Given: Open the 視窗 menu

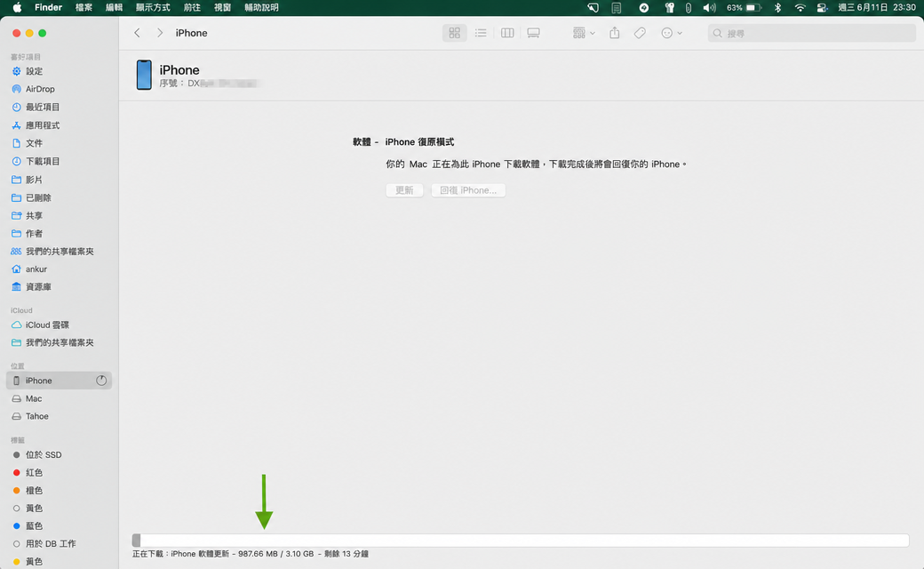Looking at the screenshot, I should pyautogui.click(x=222, y=8).
